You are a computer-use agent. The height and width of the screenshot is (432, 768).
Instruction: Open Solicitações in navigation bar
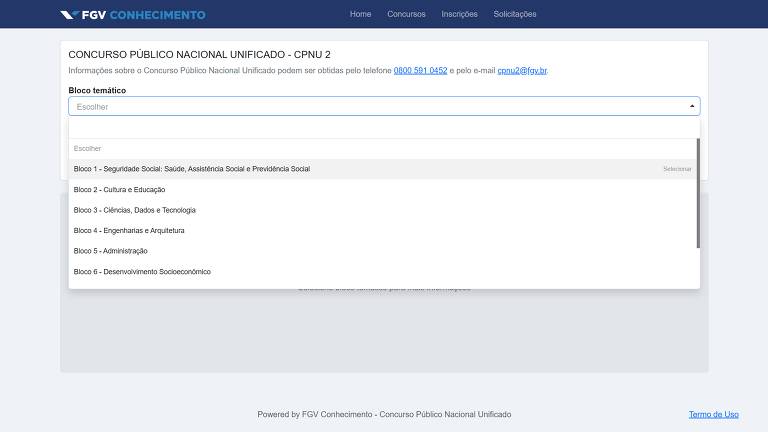click(x=514, y=14)
